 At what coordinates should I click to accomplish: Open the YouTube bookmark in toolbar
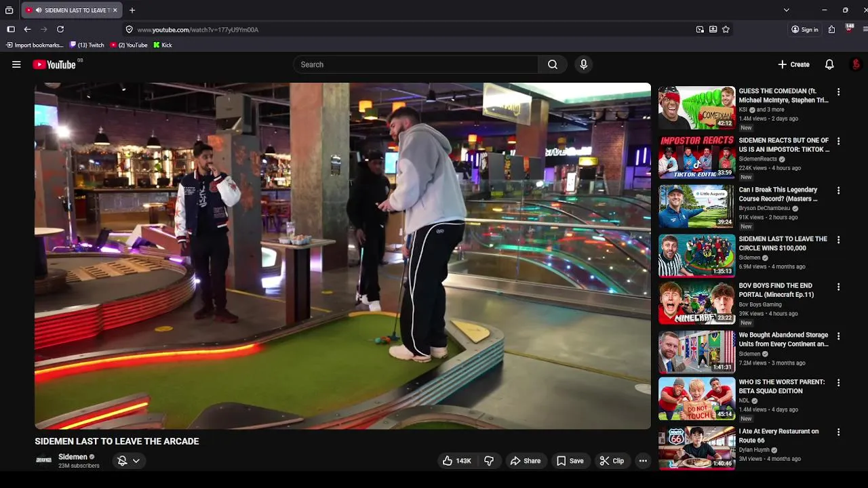point(129,45)
